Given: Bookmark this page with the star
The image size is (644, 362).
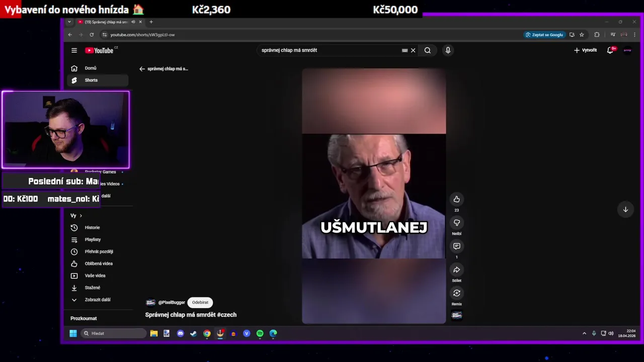Looking at the screenshot, I should [x=582, y=35].
